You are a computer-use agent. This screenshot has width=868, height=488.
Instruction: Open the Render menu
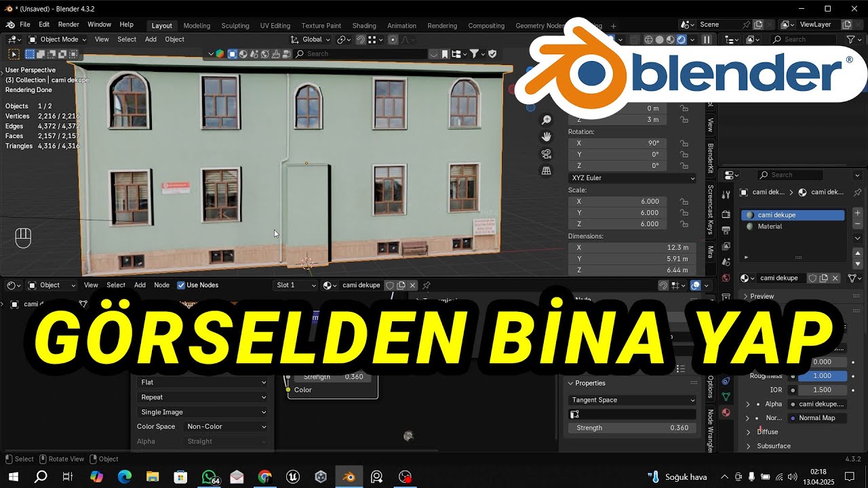coord(68,24)
